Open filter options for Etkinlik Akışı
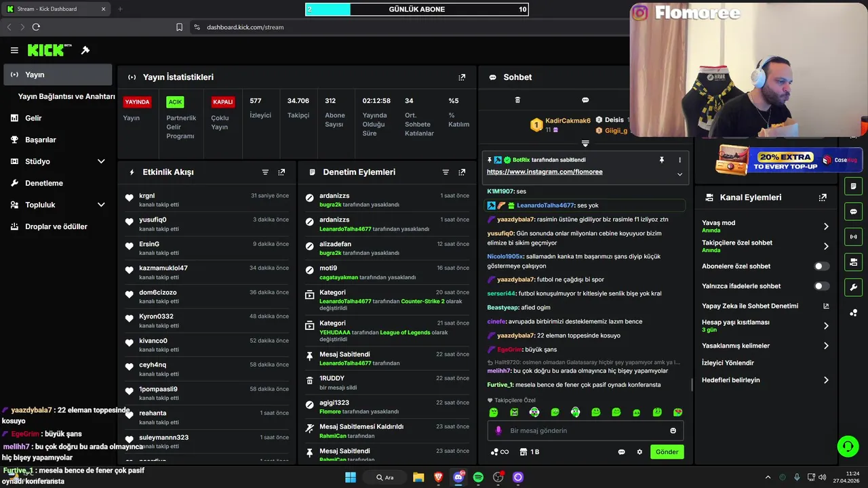The height and width of the screenshot is (488, 868). [x=265, y=172]
